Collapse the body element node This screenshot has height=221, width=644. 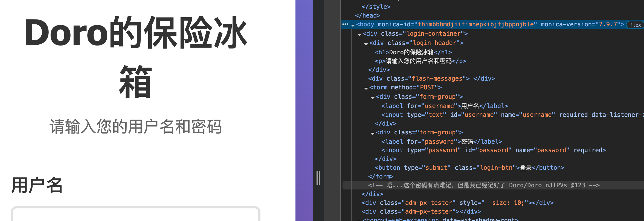353,25
